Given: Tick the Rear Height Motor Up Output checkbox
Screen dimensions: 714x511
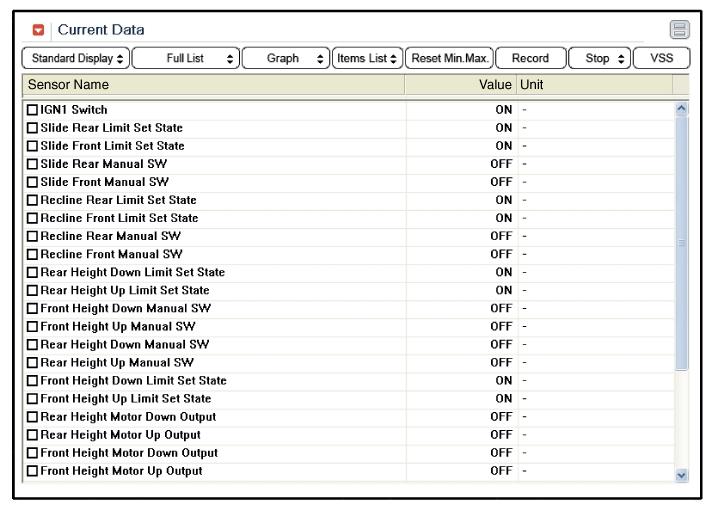Looking at the screenshot, I should 33,435.
